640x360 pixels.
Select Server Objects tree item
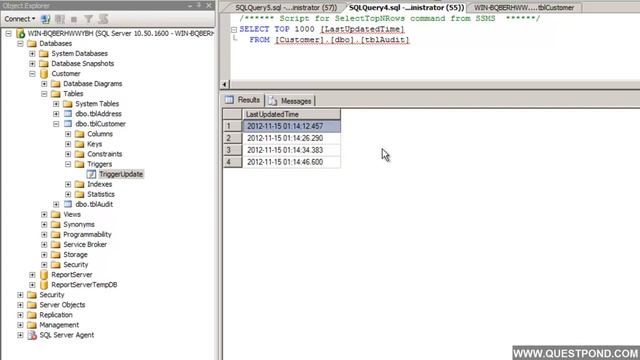(x=62, y=305)
